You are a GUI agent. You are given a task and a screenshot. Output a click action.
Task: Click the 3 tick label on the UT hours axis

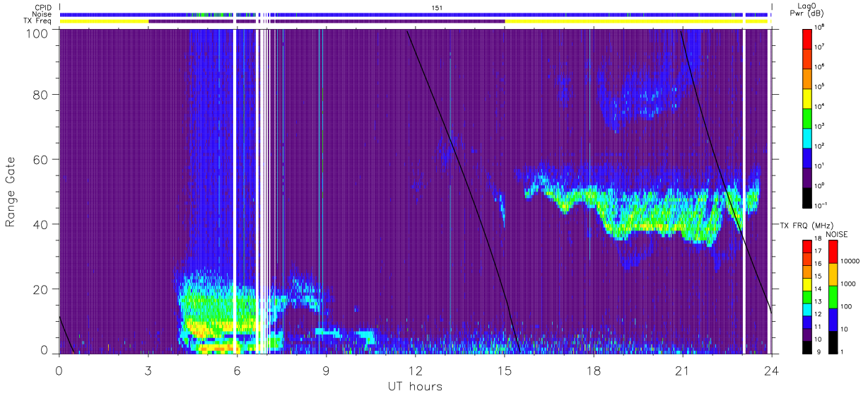click(148, 371)
